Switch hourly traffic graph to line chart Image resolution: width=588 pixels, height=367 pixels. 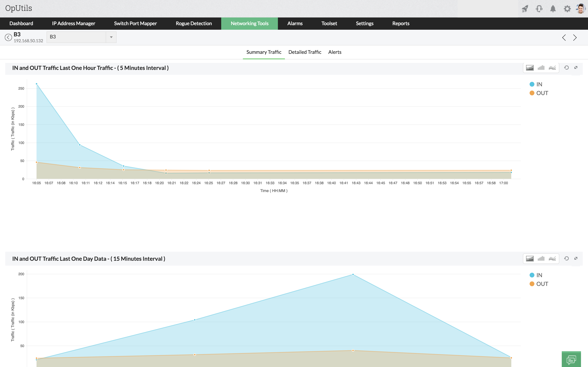552,68
